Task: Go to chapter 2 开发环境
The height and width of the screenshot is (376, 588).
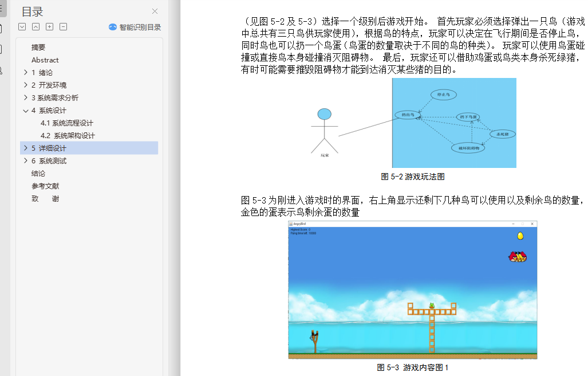Action: (49, 85)
